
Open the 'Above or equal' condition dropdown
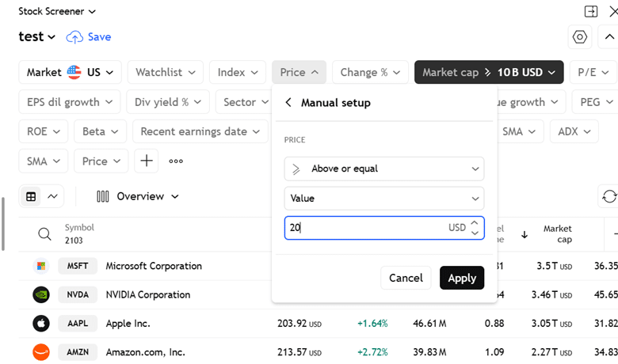point(383,169)
